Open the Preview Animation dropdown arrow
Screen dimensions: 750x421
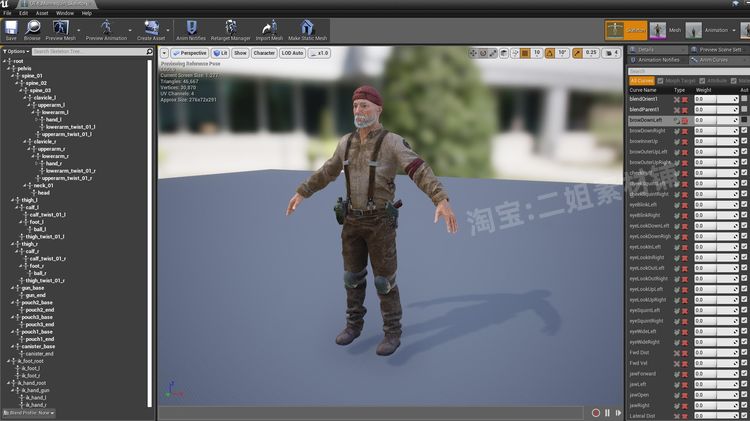point(130,30)
